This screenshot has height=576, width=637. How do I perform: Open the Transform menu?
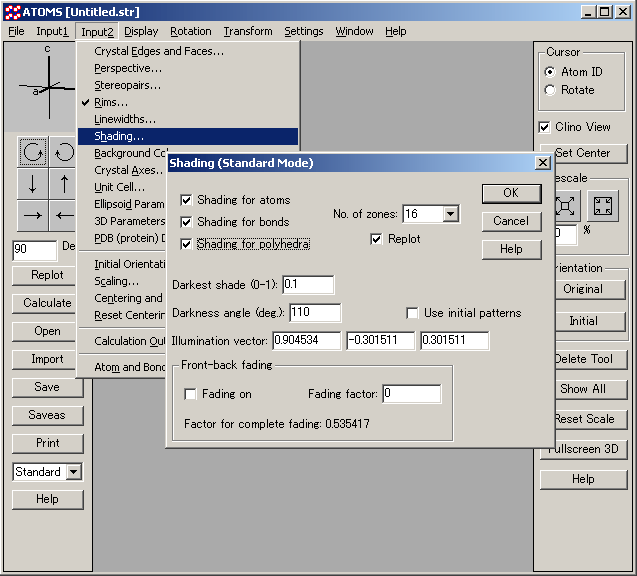click(247, 31)
